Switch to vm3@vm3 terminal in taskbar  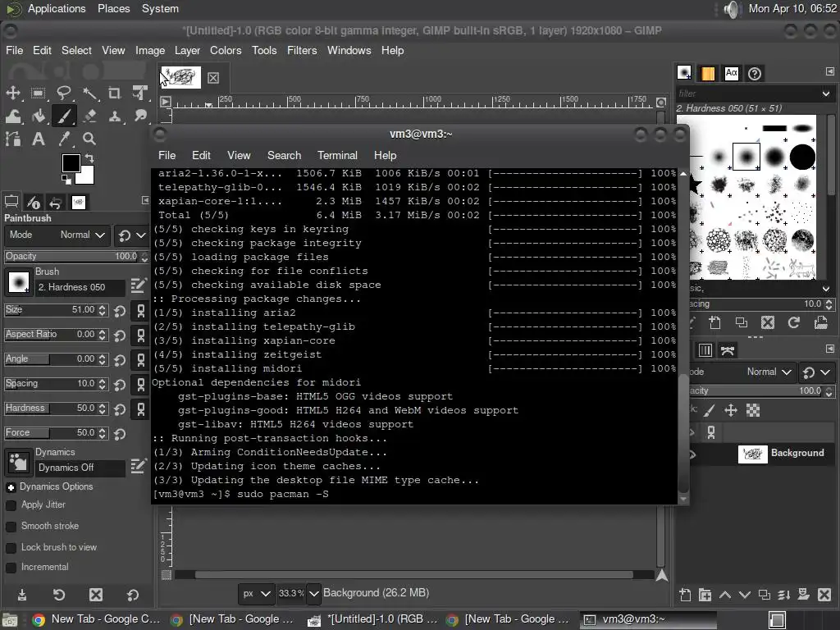click(648, 619)
